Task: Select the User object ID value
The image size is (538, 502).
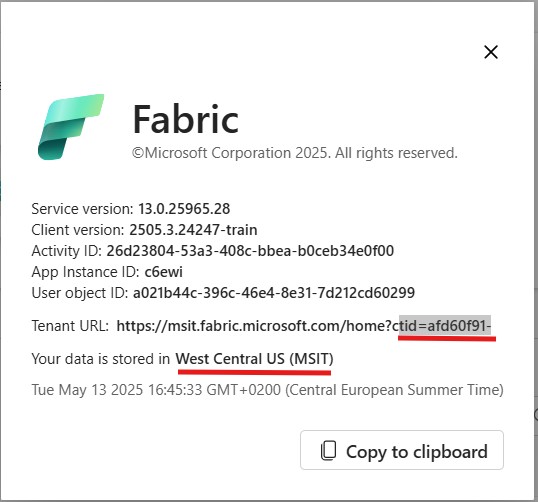Action: (274, 293)
